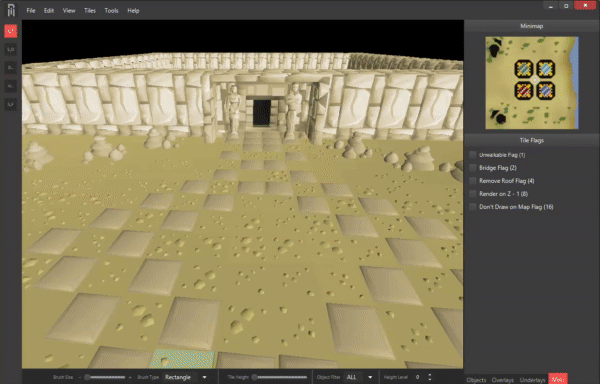
Task: Click the dark entrance doorway in the viewport
Action: (x=262, y=112)
